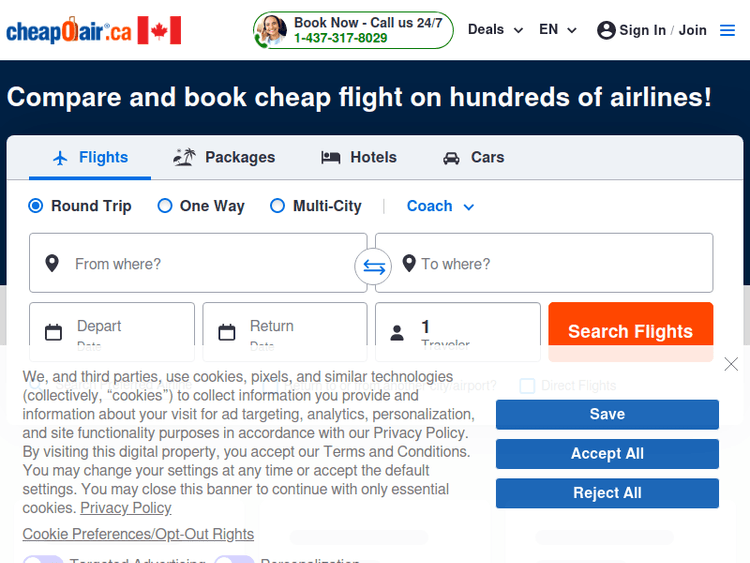This screenshot has width=750, height=563.
Task: Click the swap origin and destination icon
Action: tap(373, 266)
